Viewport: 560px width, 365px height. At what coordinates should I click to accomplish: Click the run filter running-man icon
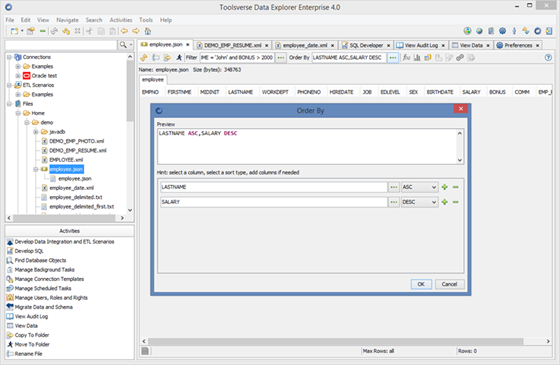pyautogui.click(x=179, y=58)
